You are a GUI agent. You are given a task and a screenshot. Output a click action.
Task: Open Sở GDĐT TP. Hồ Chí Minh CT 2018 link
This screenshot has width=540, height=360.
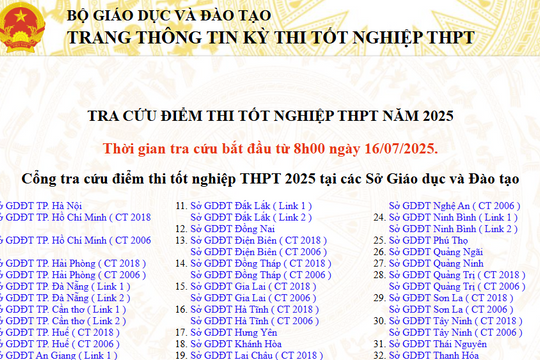[x=75, y=217]
